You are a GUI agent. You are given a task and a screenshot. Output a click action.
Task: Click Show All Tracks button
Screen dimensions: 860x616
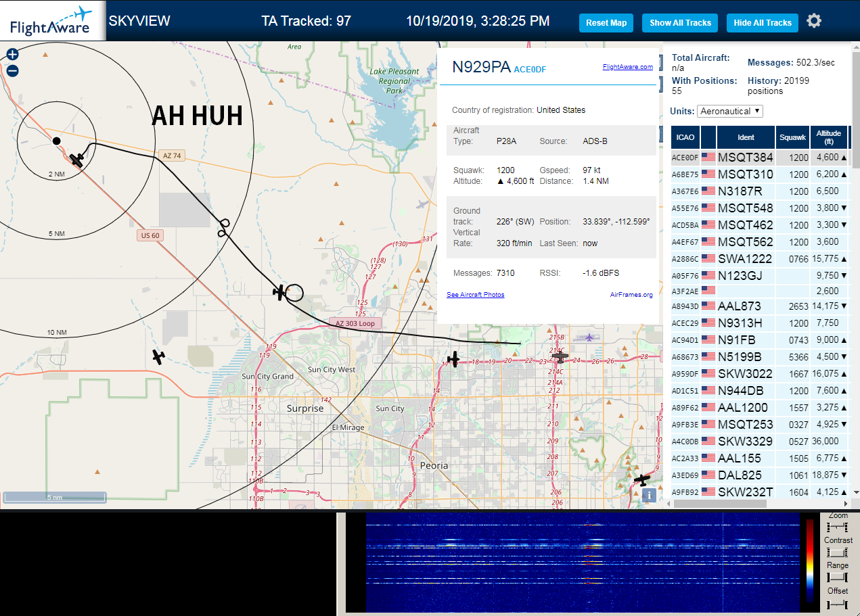(x=680, y=23)
